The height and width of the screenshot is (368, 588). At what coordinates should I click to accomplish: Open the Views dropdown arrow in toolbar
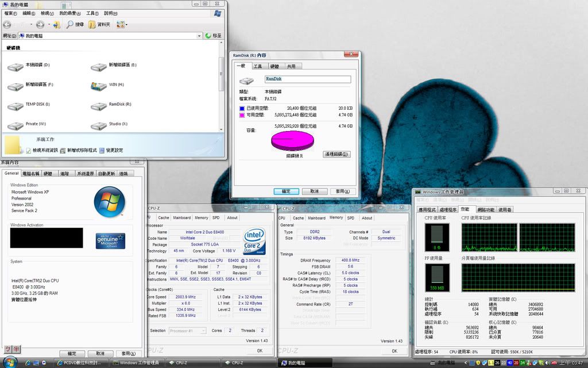coord(126,25)
